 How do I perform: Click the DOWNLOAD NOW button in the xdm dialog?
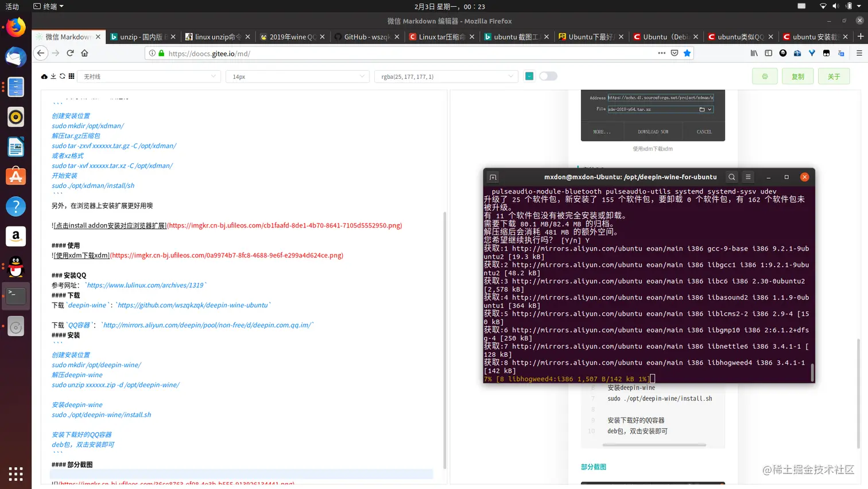(x=652, y=132)
